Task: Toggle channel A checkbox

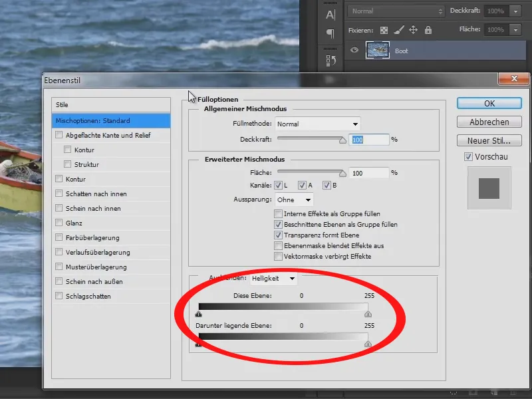Action: pyautogui.click(x=302, y=186)
